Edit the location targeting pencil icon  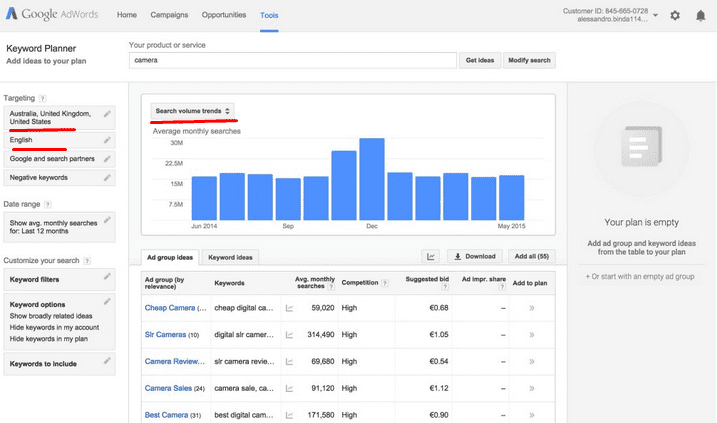(107, 114)
